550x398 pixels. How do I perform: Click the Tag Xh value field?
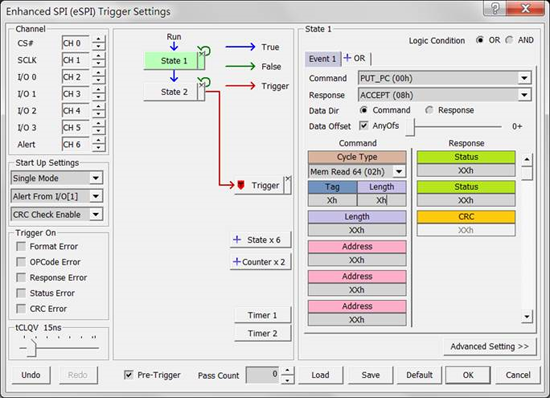(x=332, y=200)
